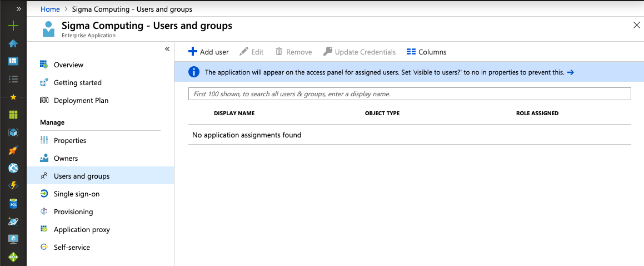Click the Function App lightning icon
The width and height of the screenshot is (644, 266).
tap(13, 185)
